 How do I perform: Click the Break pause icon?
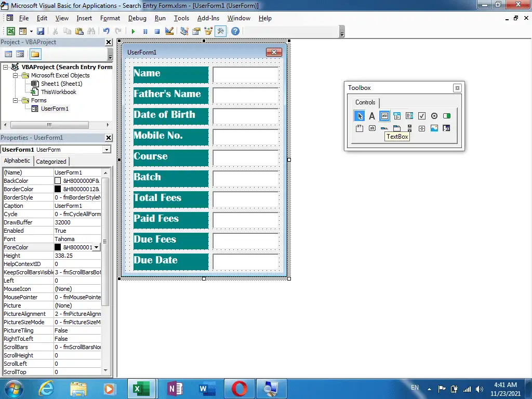point(145,31)
